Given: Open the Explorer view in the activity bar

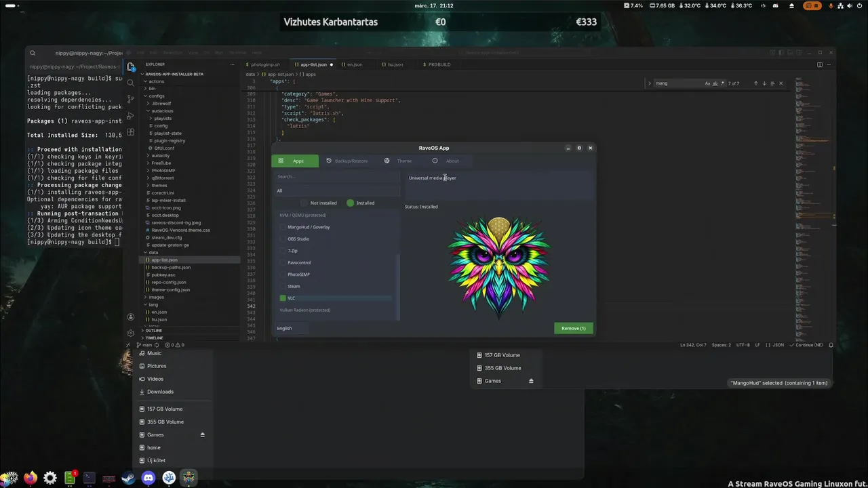Looking at the screenshot, I should click(131, 66).
